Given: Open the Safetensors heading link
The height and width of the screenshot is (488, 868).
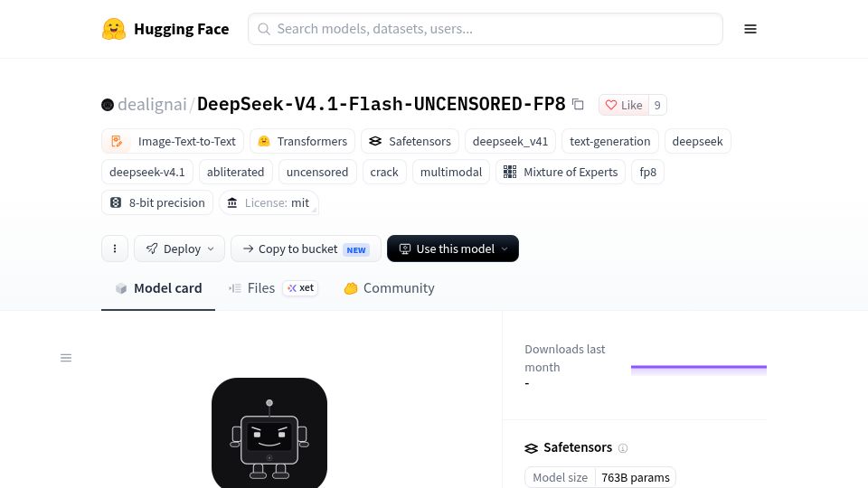Looking at the screenshot, I should [578, 447].
